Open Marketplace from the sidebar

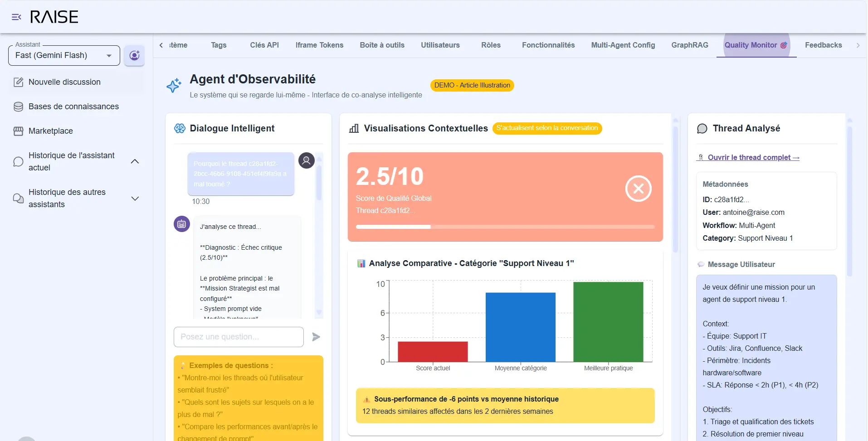(50, 131)
